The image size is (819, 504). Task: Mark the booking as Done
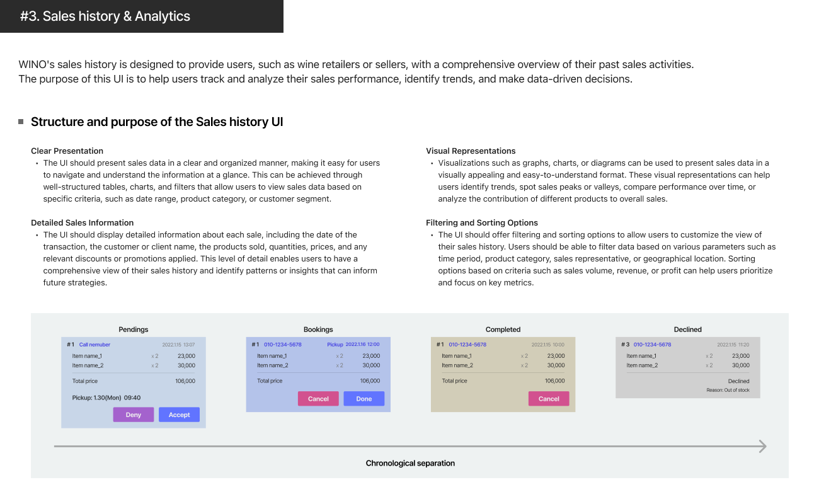pyautogui.click(x=364, y=399)
